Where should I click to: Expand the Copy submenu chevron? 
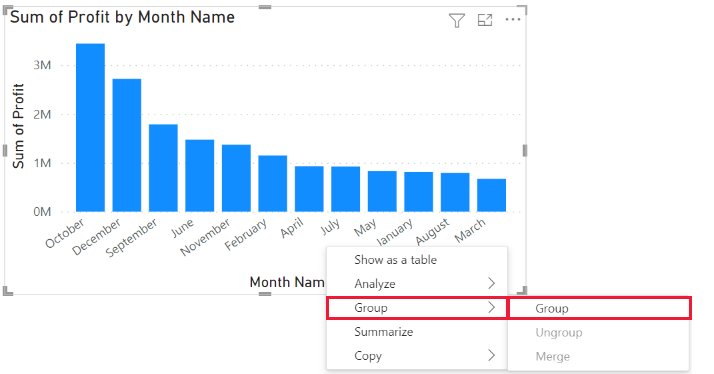pos(491,355)
